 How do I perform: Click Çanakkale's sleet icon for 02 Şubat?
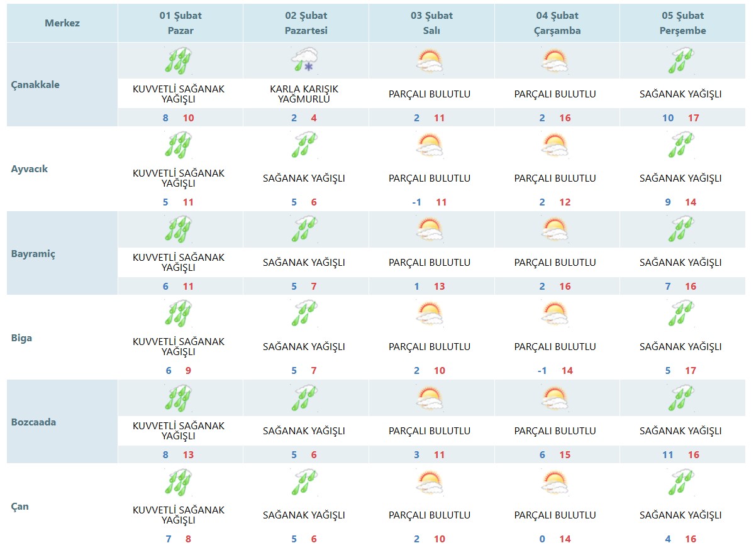click(x=305, y=61)
